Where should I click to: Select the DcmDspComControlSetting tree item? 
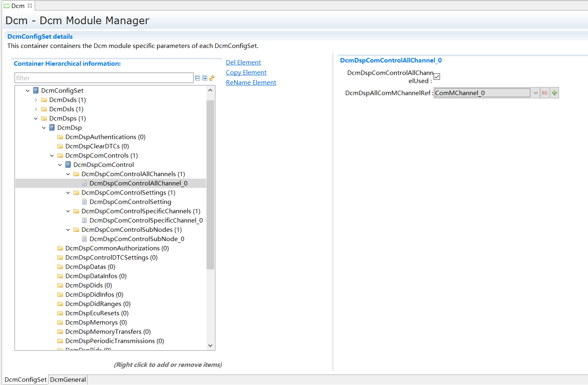coord(130,202)
